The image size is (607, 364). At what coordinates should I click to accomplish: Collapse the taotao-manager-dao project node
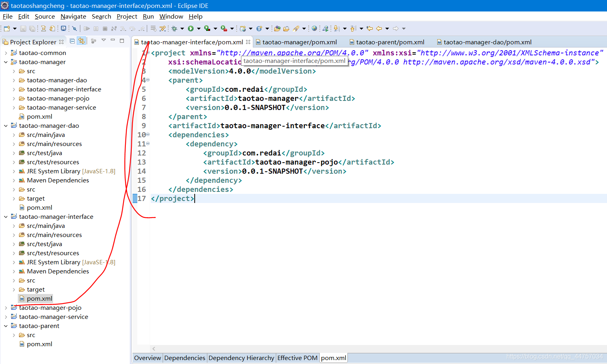coord(6,126)
